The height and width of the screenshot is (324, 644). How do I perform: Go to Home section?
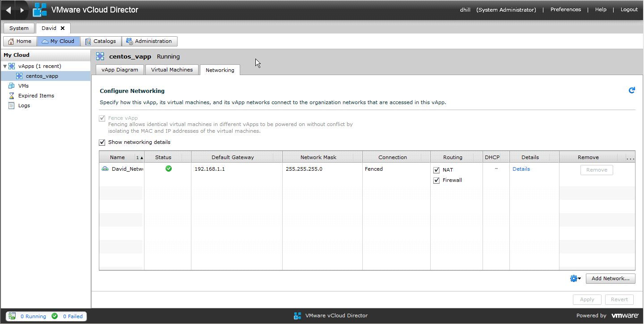tap(20, 41)
